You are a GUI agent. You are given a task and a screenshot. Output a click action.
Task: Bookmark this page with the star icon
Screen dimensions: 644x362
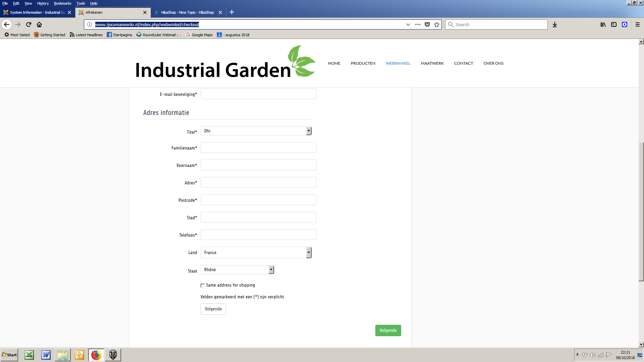click(437, 24)
